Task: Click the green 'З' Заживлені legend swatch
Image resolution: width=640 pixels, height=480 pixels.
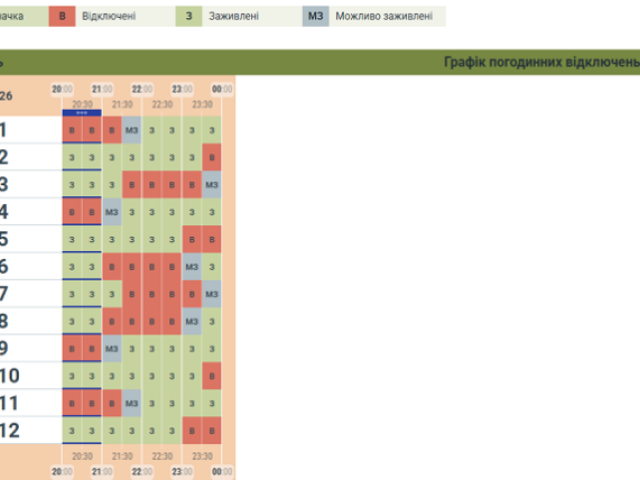Action: click(190, 16)
